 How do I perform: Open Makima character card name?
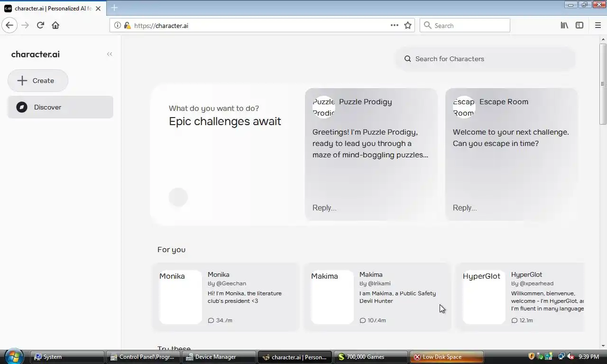tap(371, 274)
